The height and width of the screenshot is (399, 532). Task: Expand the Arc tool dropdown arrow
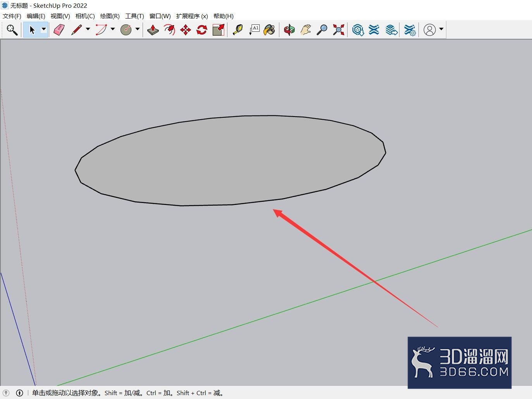(113, 29)
